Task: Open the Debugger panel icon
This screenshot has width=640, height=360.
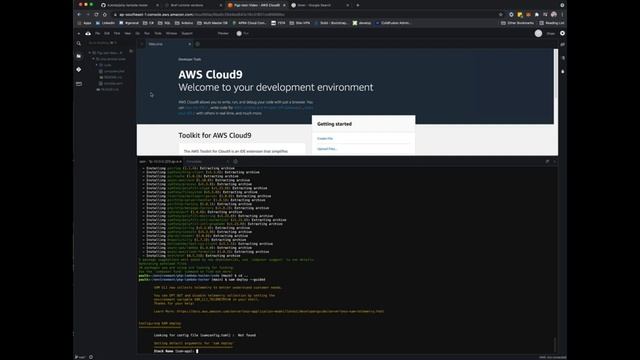Action: click(563, 71)
